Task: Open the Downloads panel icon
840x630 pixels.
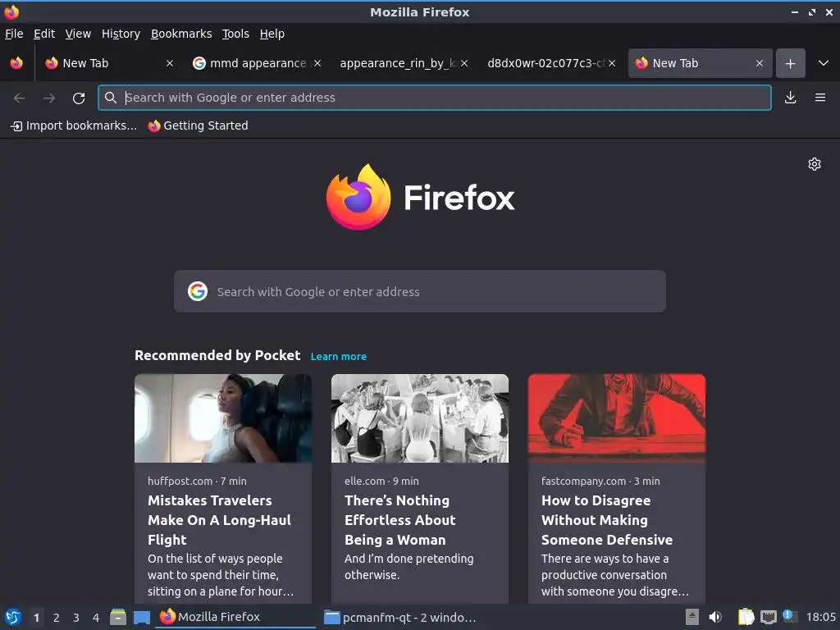Action: [790, 98]
